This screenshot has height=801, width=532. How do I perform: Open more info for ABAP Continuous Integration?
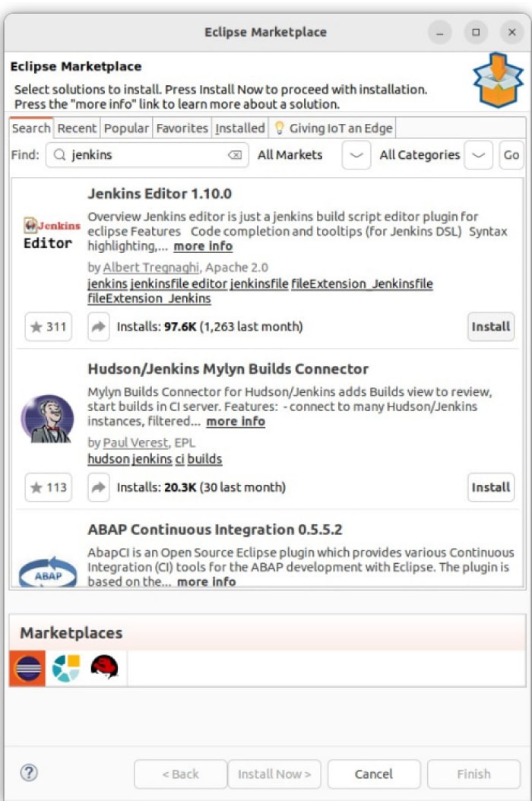click(207, 581)
